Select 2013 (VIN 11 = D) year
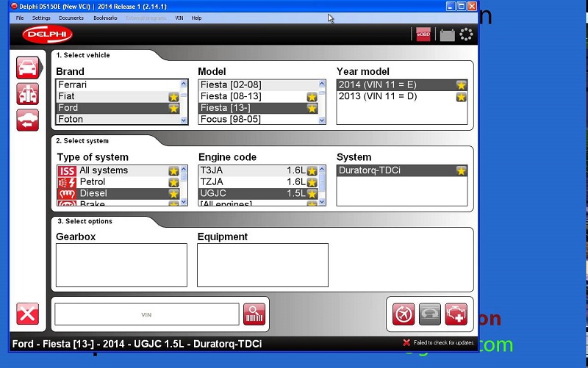The width and height of the screenshot is (588, 368). click(x=402, y=97)
